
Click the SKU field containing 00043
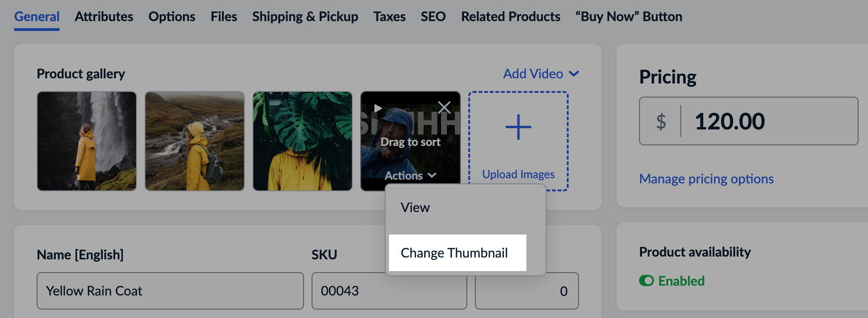388,291
